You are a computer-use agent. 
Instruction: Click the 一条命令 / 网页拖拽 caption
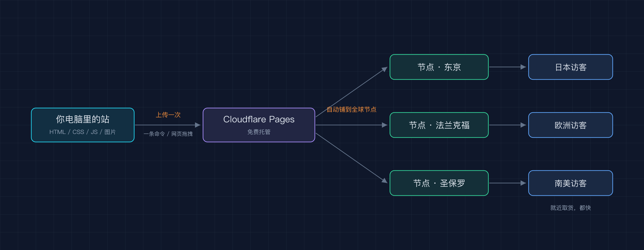(x=168, y=134)
